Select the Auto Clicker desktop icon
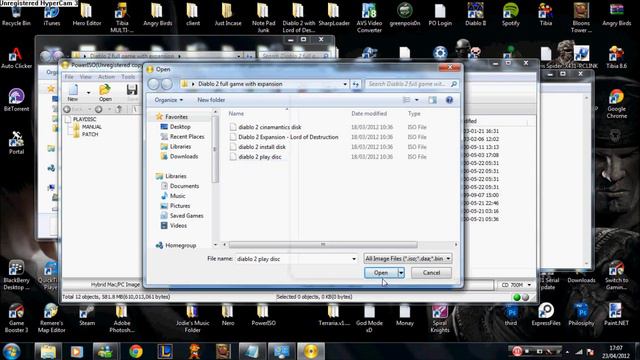Viewport: 640px width, 360px height. tap(16, 58)
